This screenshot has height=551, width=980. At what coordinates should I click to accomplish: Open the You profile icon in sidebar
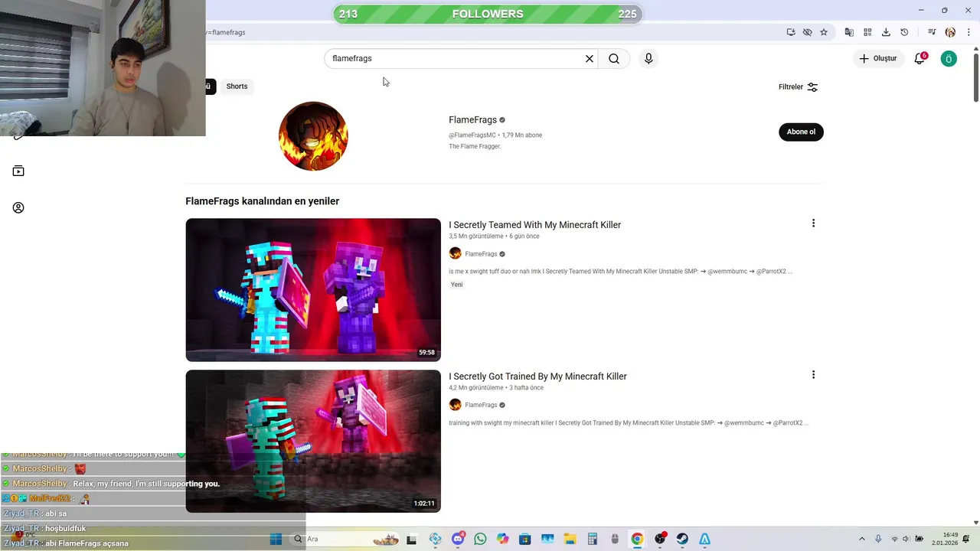(x=18, y=208)
